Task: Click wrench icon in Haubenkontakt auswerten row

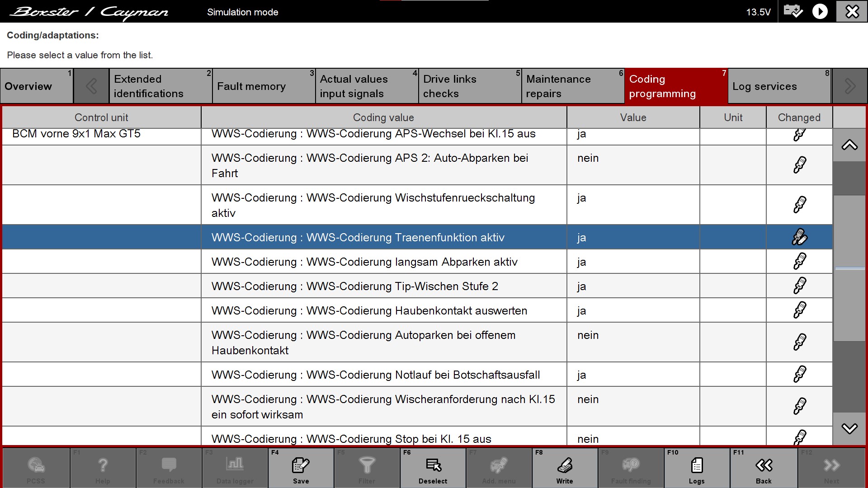Action: point(799,310)
